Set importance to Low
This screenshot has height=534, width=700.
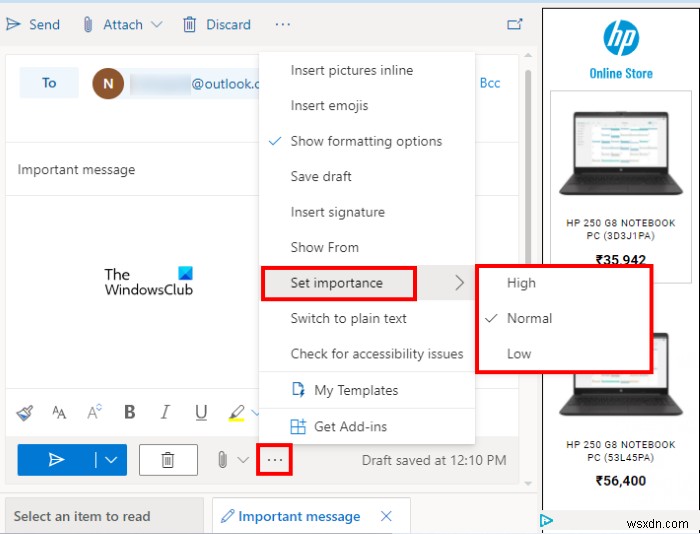tap(564, 354)
